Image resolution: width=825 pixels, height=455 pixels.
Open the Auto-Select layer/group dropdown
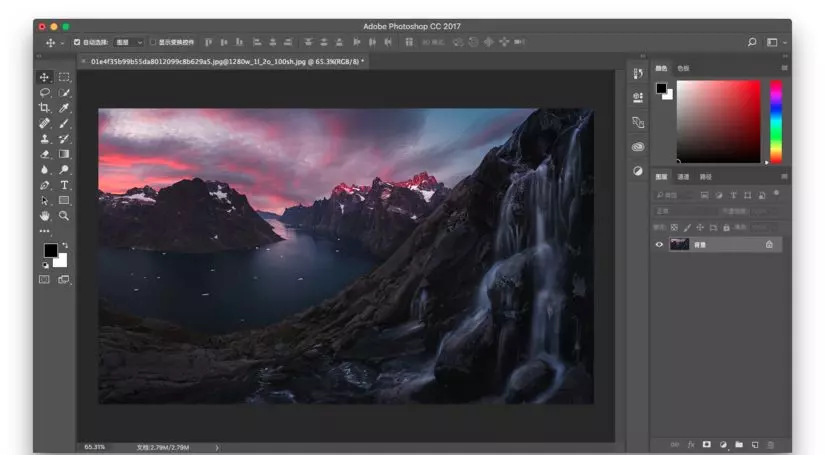click(x=129, y=42)
